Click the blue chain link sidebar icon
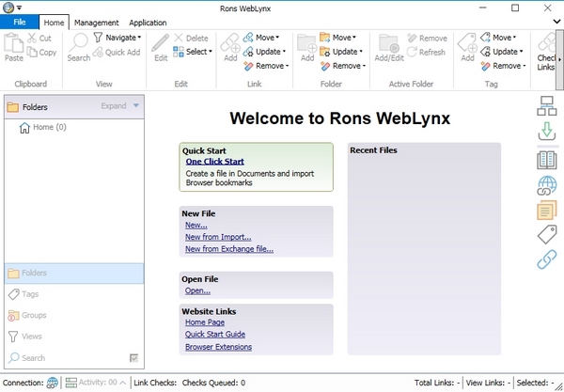Screen dimensions: 564x392 [547, 259]
